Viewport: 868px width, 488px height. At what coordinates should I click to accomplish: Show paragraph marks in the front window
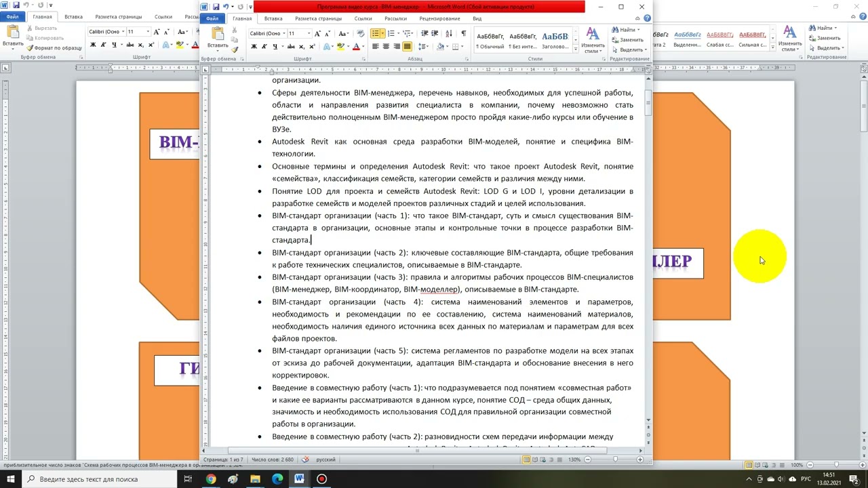463,33
